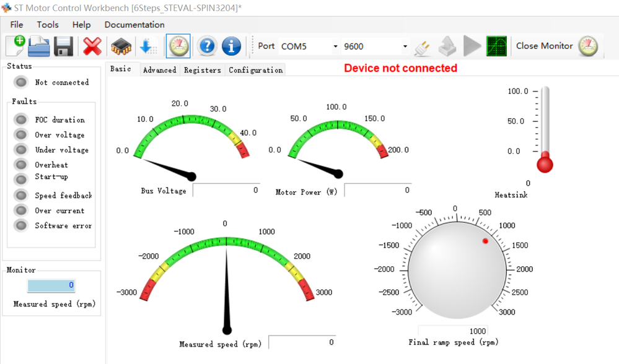Click the red dot on speed knob

click(x=485, y=241)
